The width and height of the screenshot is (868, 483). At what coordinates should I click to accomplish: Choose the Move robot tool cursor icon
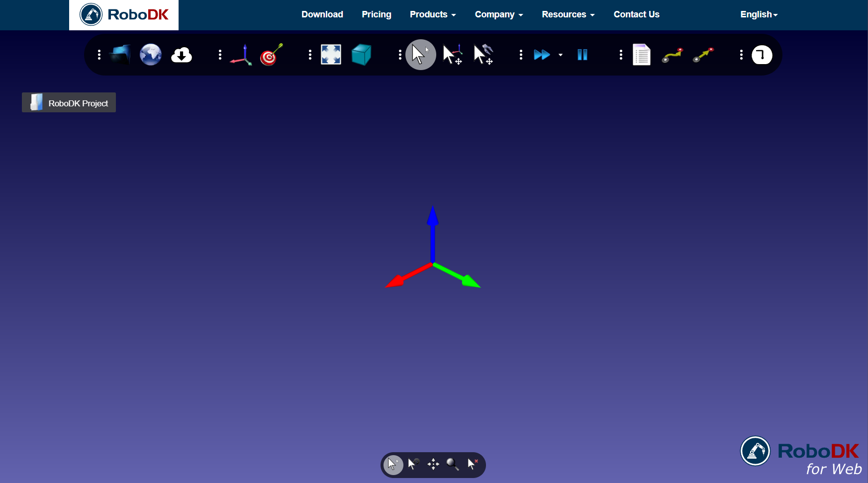click(x=483, y=55)
